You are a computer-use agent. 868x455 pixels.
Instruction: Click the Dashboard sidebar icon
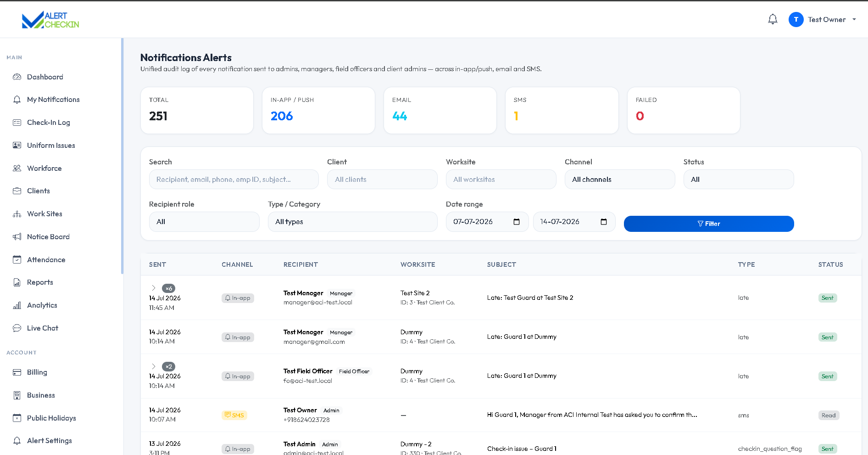click(x=17, y=77)
